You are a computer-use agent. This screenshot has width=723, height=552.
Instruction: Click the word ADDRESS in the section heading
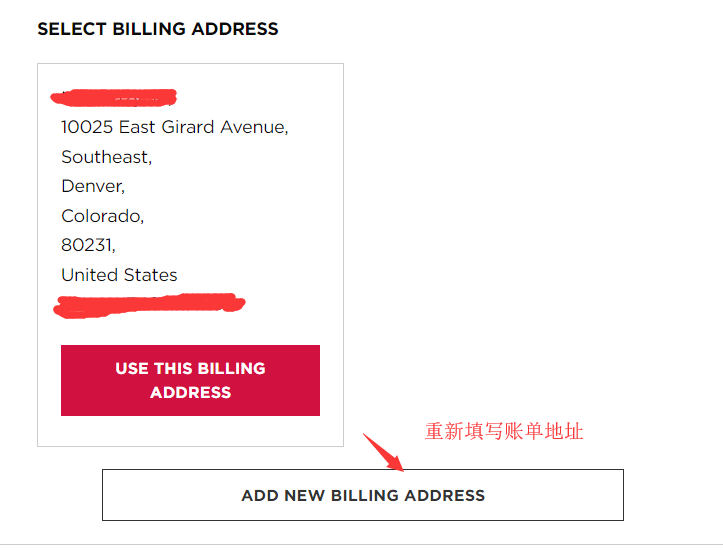tap(235, 29)
